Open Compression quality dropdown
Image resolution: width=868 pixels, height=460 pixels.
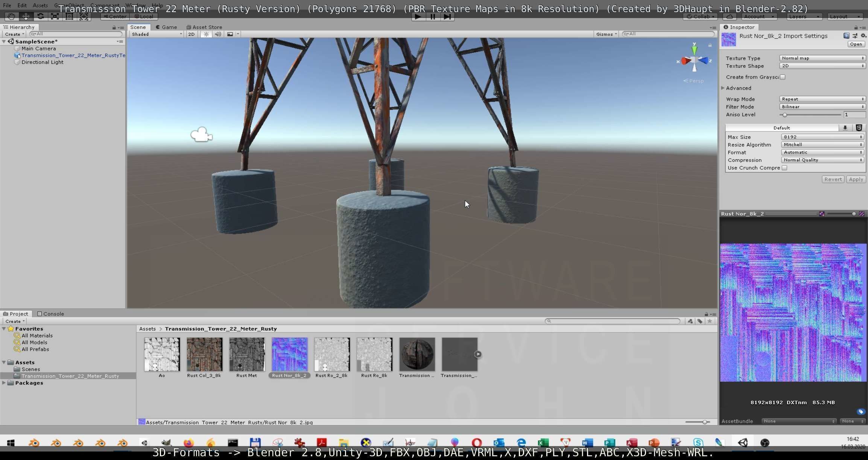822,160
